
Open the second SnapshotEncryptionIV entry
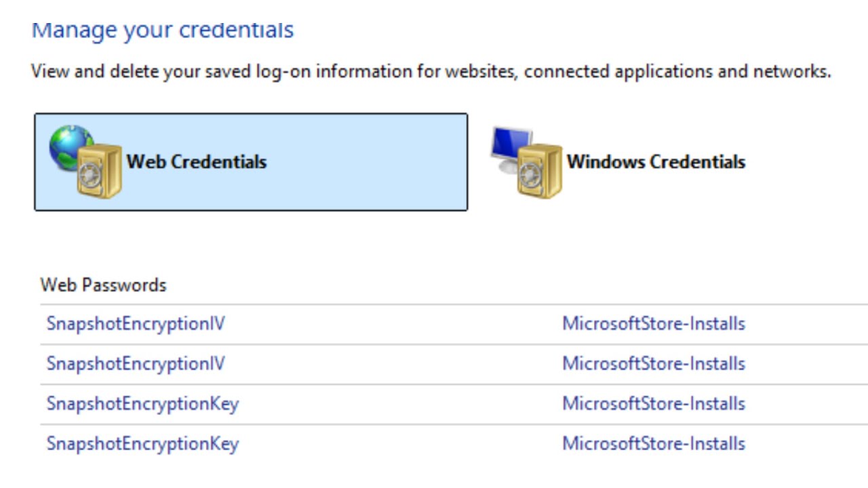[x=135, y=363]
